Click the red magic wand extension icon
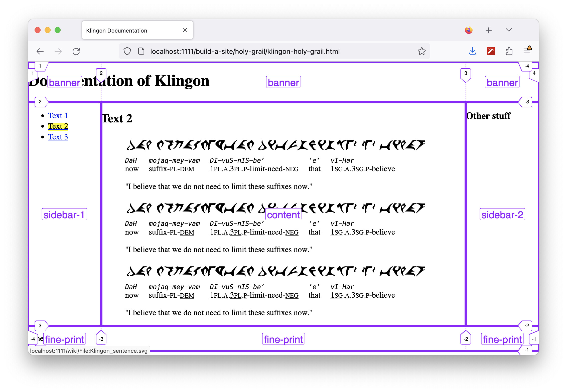 coord(491,51)
